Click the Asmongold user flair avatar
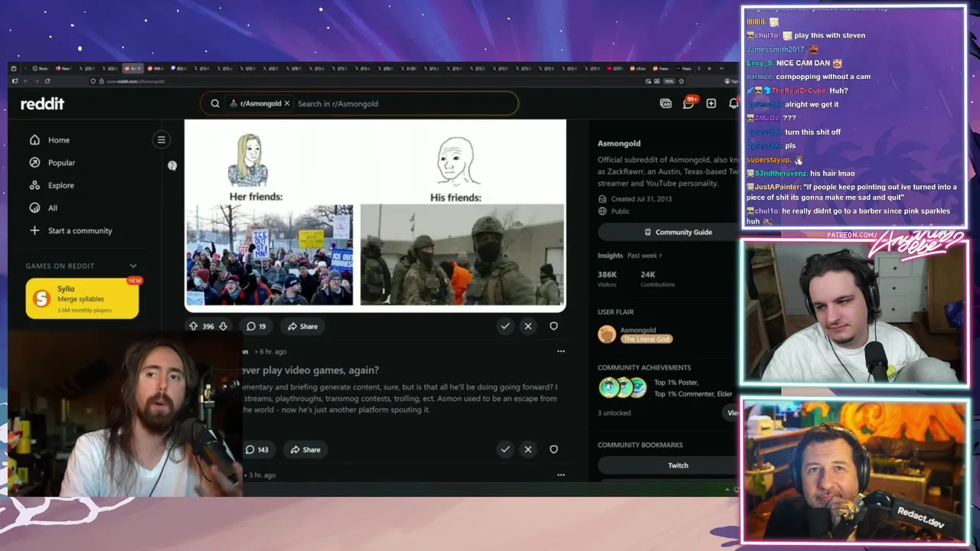The height and width of the screenshot is (551, 980). click(x=607, y=334)
